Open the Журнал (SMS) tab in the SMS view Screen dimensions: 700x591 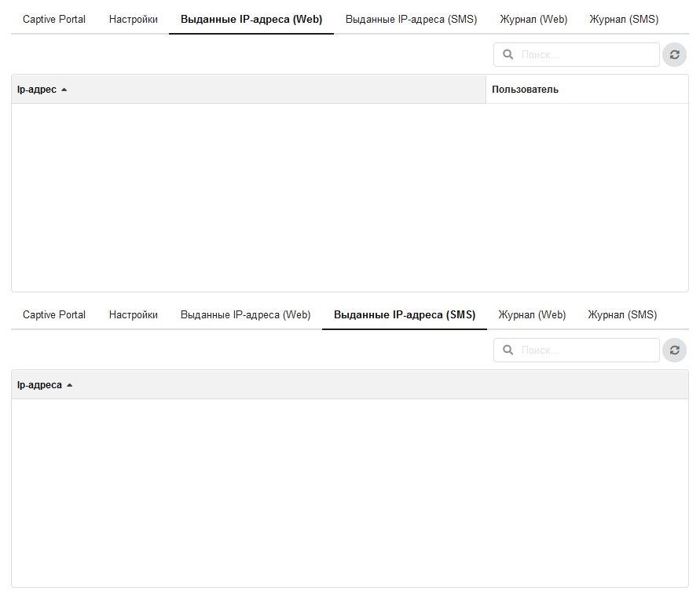622,315
